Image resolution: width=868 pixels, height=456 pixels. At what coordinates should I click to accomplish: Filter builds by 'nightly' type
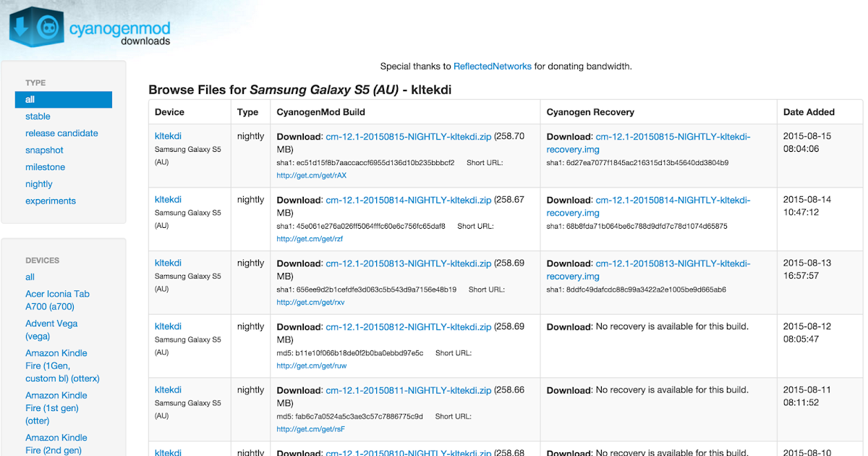[x=39, y=184]
